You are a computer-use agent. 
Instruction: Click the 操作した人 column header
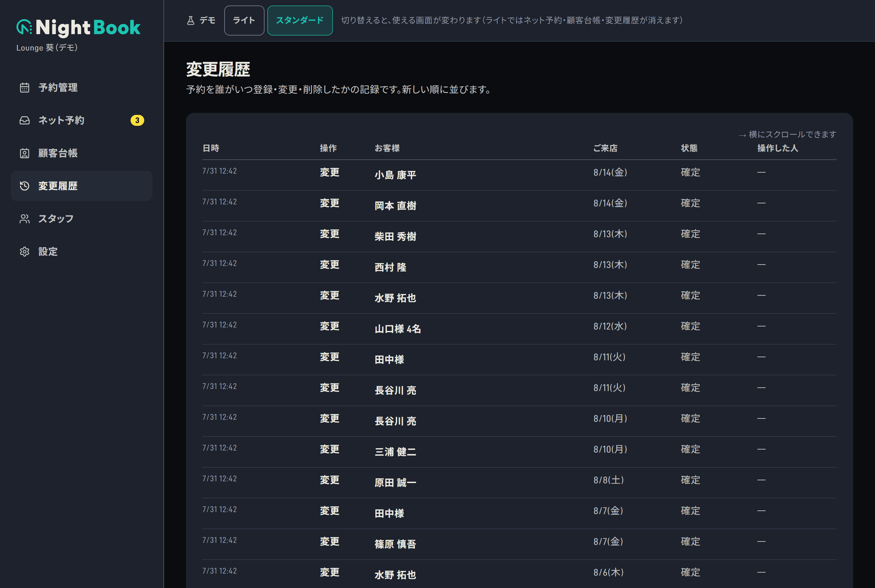pos(778,148)
